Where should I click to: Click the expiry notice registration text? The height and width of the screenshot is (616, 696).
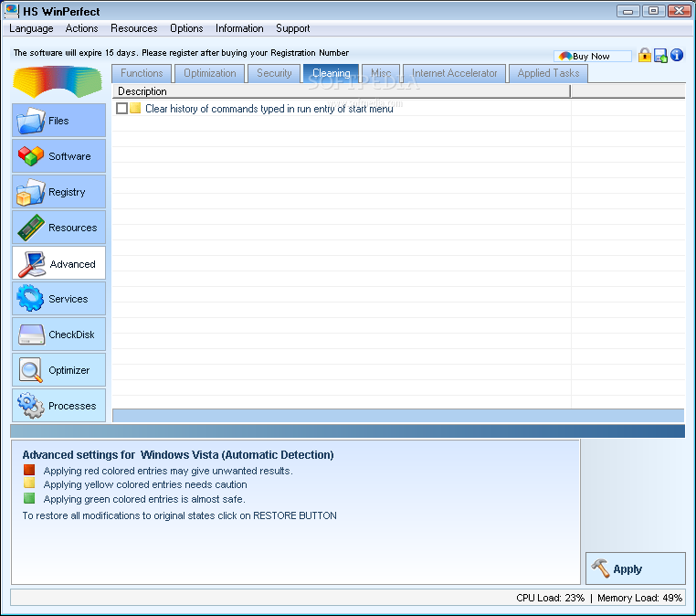coord(181,53)
